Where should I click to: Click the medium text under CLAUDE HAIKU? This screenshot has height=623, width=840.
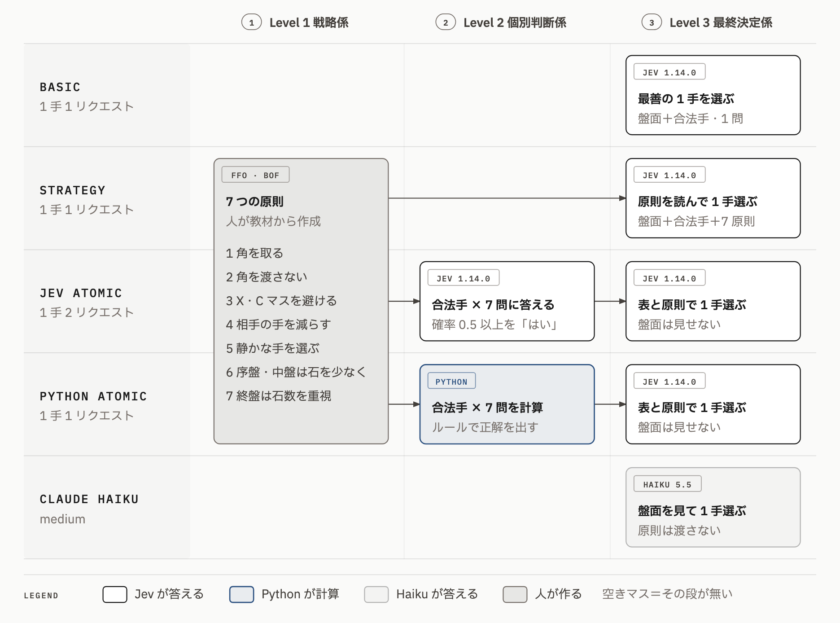[62, 519]
